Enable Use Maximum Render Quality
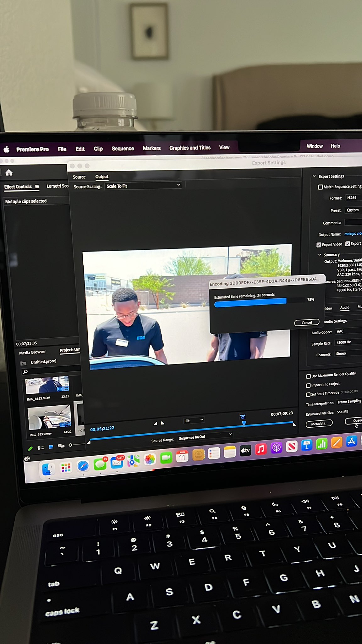The image size is (362, 644). (x=309, y=376)
